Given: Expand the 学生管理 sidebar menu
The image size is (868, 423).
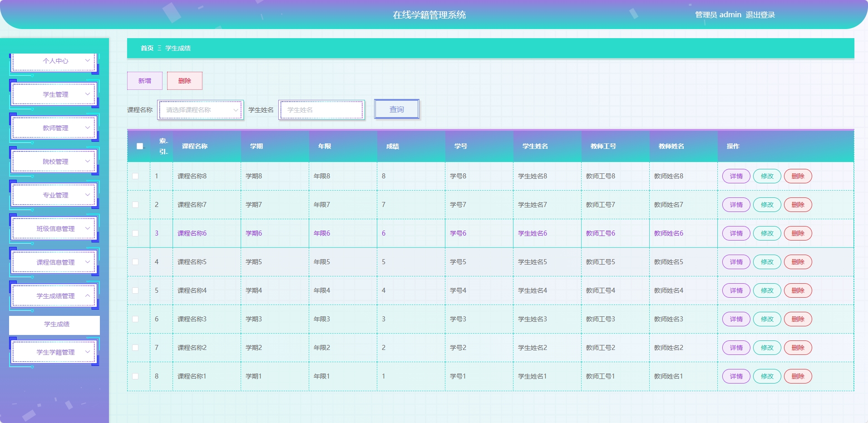Looking at the screenshot, I should coord(54,94).
